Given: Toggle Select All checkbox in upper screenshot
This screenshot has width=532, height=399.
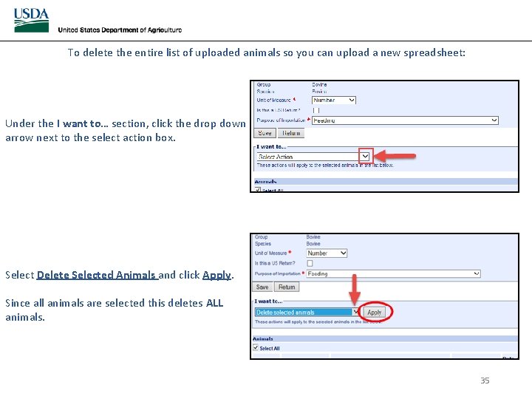Looking at the screenshot, I should [x=258, y=190].
